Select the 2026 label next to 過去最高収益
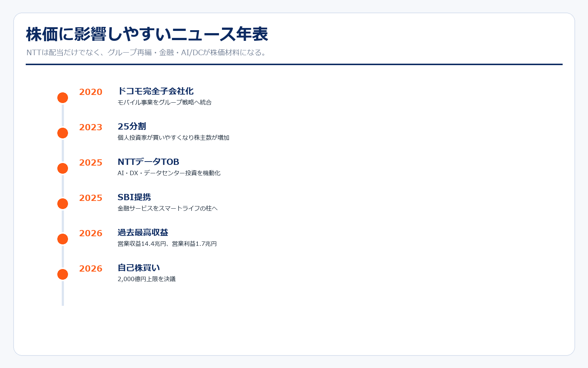Viewport: 588px width, 368px height. coord(91,233)
